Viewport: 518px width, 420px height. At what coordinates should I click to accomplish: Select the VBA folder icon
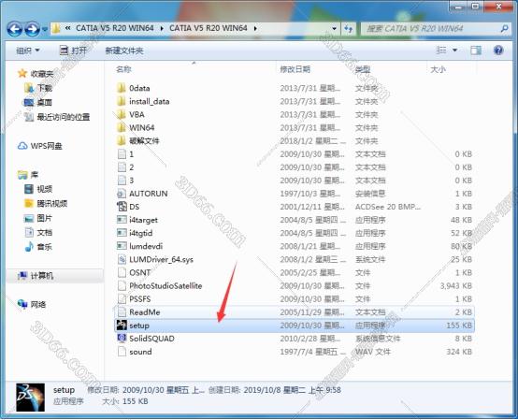coord(122,114)
